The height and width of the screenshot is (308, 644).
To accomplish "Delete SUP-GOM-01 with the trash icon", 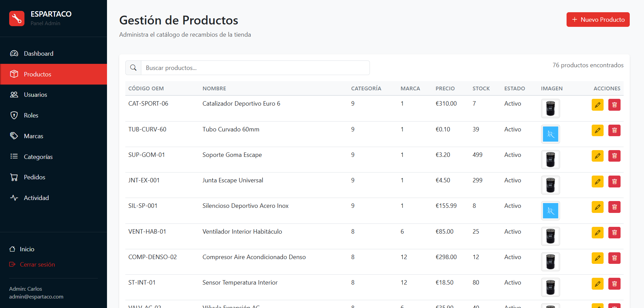I will point(614,156).
